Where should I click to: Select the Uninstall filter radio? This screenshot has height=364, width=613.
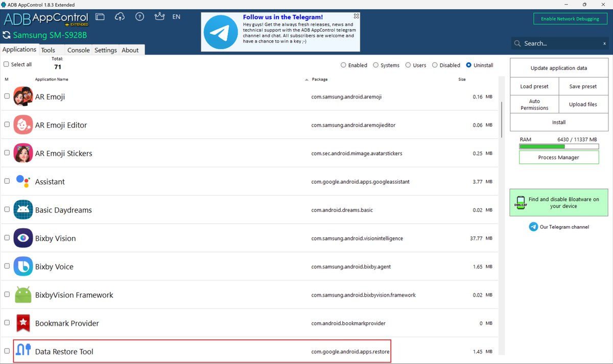[x=469, y=65]
